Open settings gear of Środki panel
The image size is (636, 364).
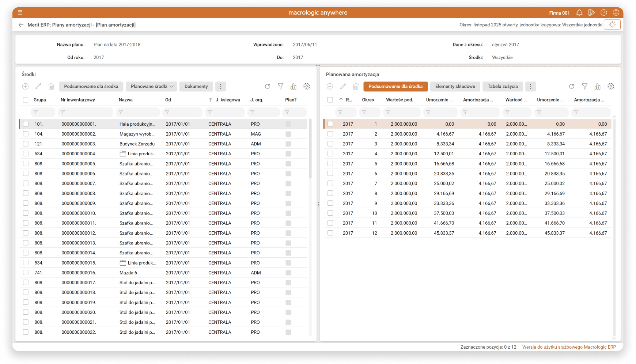[307, 87]
